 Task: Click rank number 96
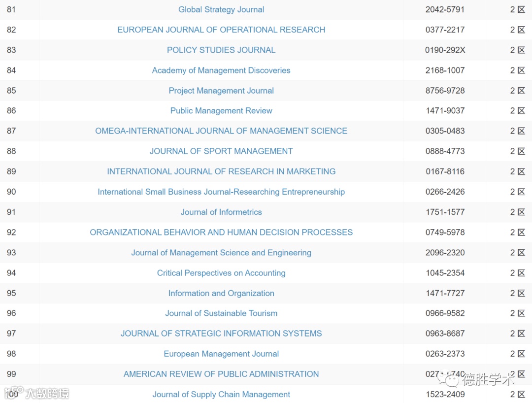pyautogui.click(x=11, y=313)
